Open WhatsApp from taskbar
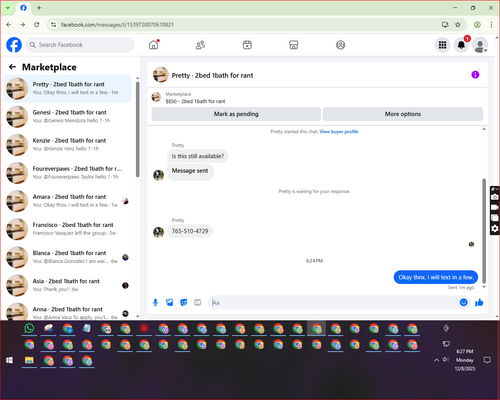Image resolution: width=500 pixels, height=400 pixels. 29,329
